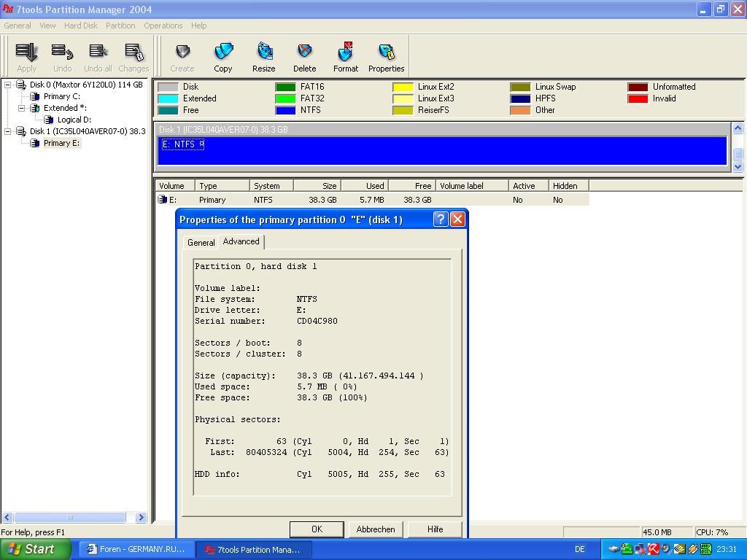This screenshot has height=560, width=747.
Task: Open the General menu
Action: 18,26
